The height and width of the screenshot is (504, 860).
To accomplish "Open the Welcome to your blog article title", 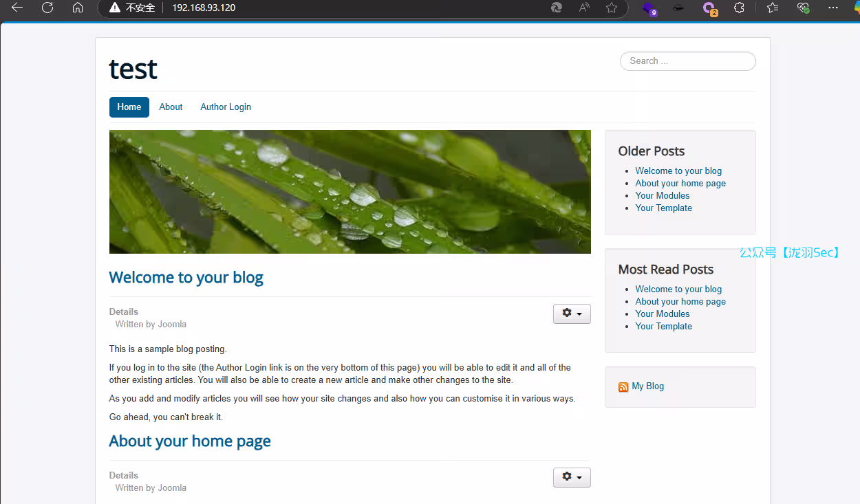I will [186, 278].
